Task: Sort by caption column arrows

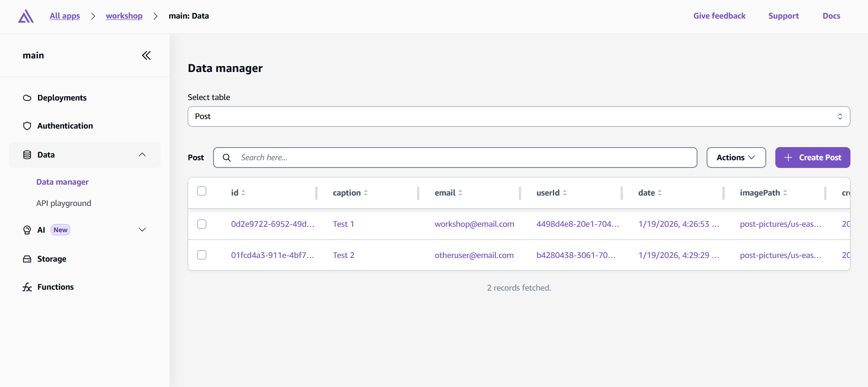Action: (366, 193)
